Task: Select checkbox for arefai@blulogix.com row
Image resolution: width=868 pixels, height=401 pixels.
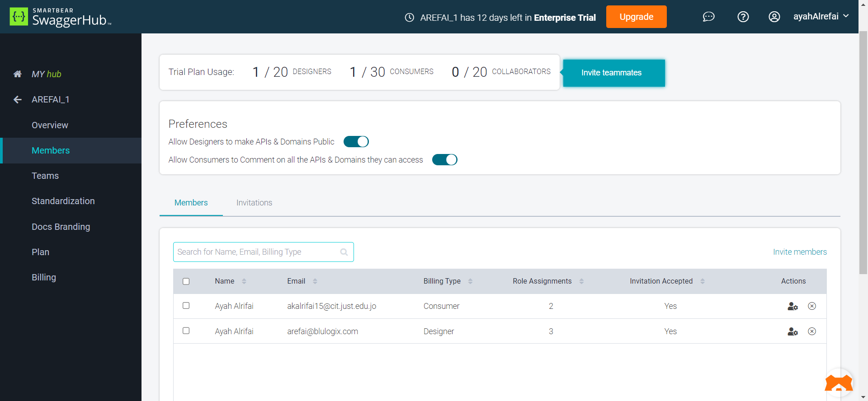Action: click(186, 331)
